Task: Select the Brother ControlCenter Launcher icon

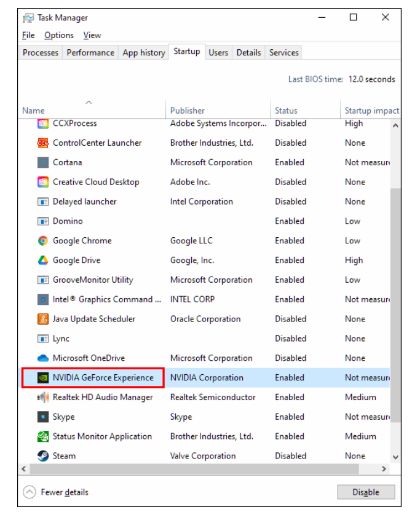Action: (x=43, y=143)
